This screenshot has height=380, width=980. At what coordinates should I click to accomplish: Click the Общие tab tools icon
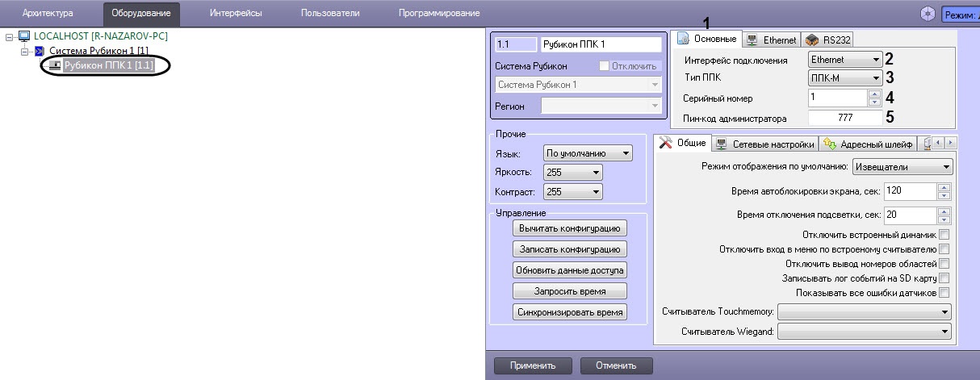coord(666,144)
